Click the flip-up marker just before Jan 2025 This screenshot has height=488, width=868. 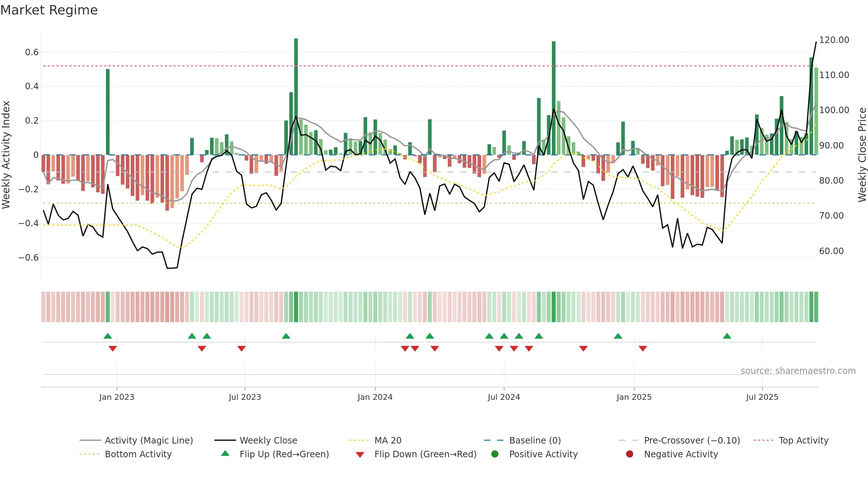pyautogui.click(x=618, y=336)
